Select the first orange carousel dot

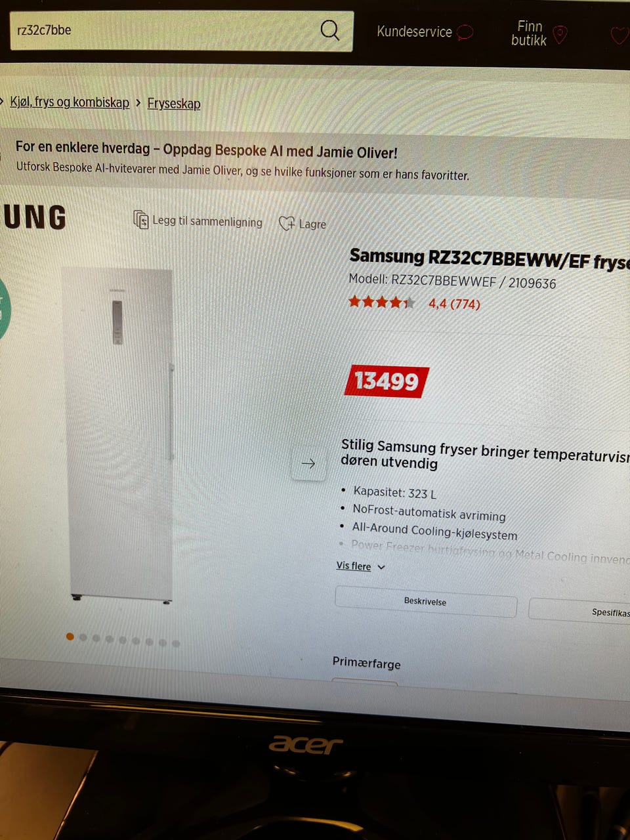[70, 637]
